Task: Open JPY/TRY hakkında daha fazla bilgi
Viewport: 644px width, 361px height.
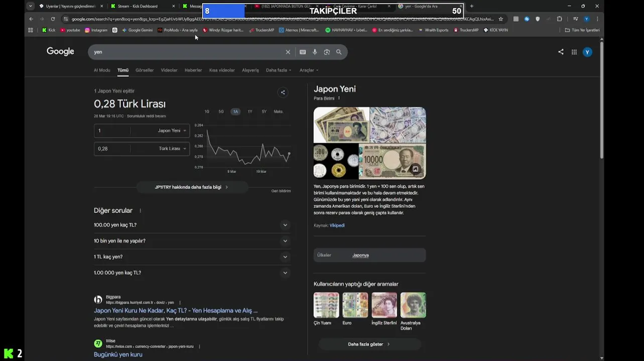Action: pos(192,187)
